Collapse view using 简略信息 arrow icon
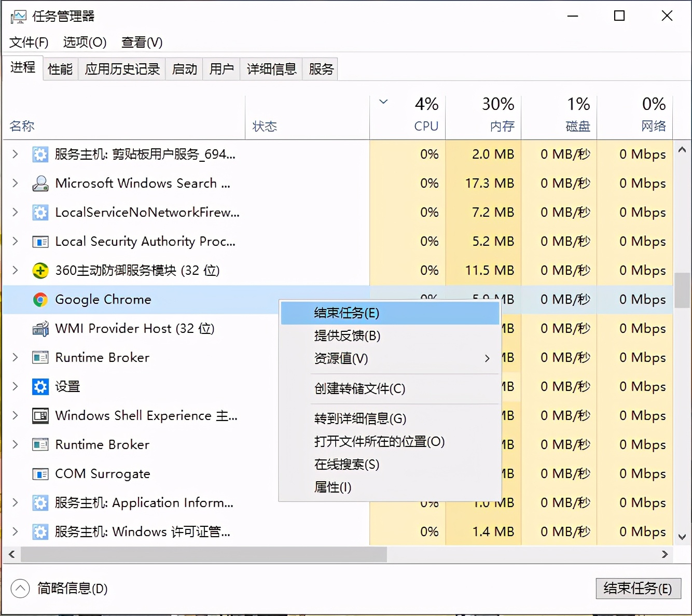 [x=20, y=589]
